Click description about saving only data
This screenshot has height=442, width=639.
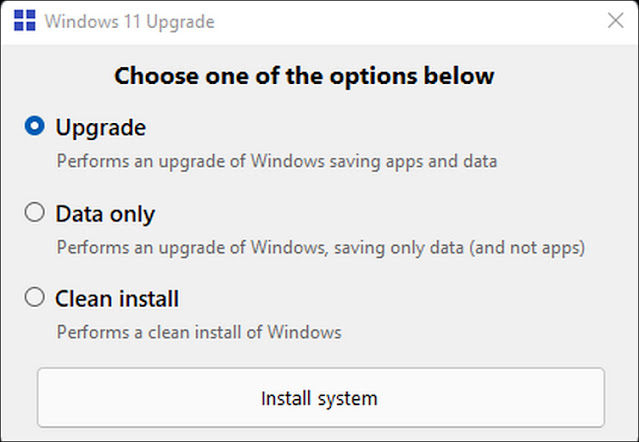tap(321, 248)
